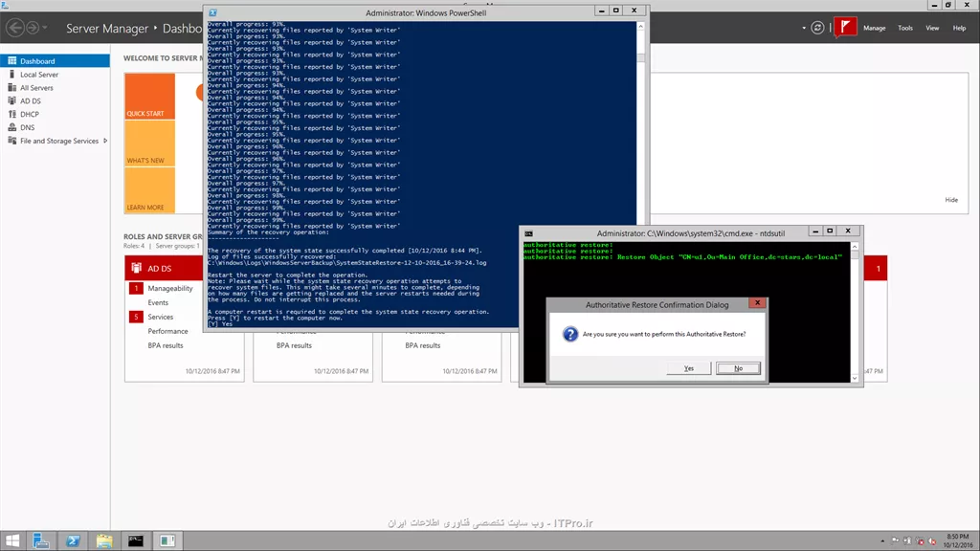Focus the Administrator: Windows PowerShell title bar
The image size is (980, 551).
click(426, 12)
